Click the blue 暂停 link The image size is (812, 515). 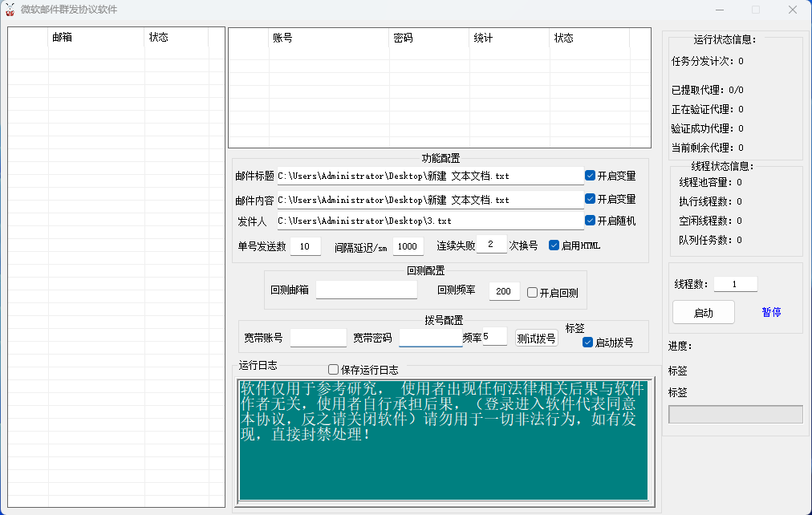pyautogui.click(x=771, y=312)
